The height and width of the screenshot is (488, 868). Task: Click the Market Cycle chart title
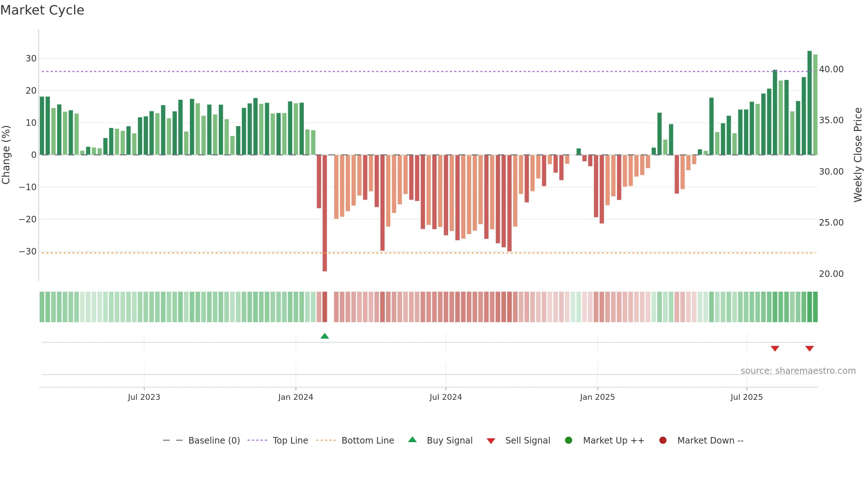[x=42, y=10]
